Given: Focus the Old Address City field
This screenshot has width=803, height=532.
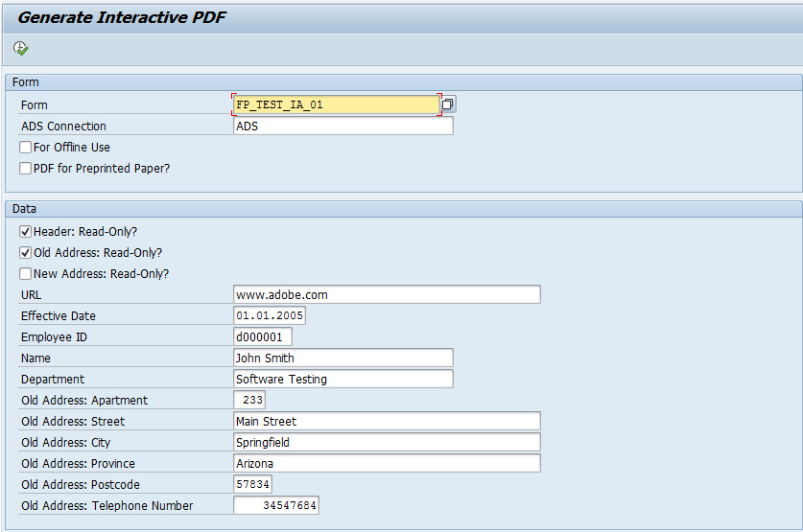Looking at the screenshot, I should [387, 442].
